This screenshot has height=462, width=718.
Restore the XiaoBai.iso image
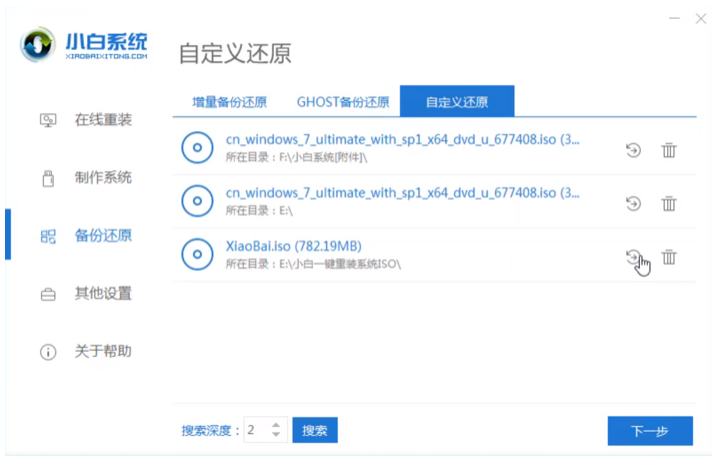[x=633, y=257]
